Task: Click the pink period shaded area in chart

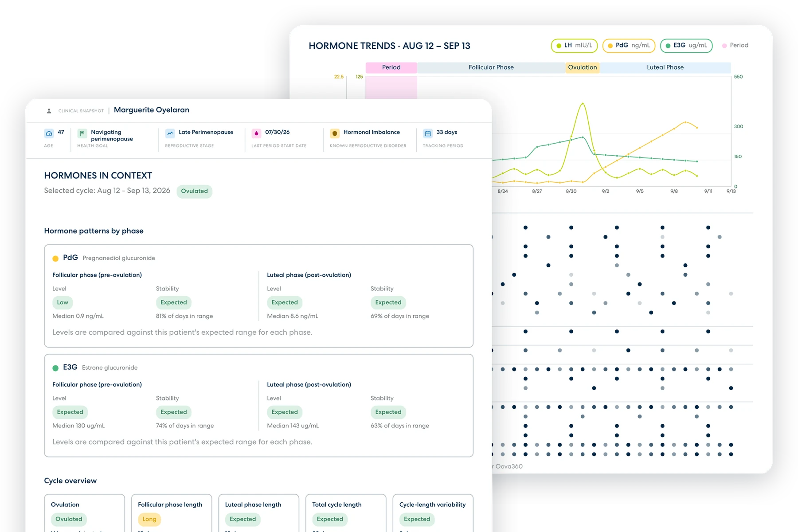Action: point(391,87)
